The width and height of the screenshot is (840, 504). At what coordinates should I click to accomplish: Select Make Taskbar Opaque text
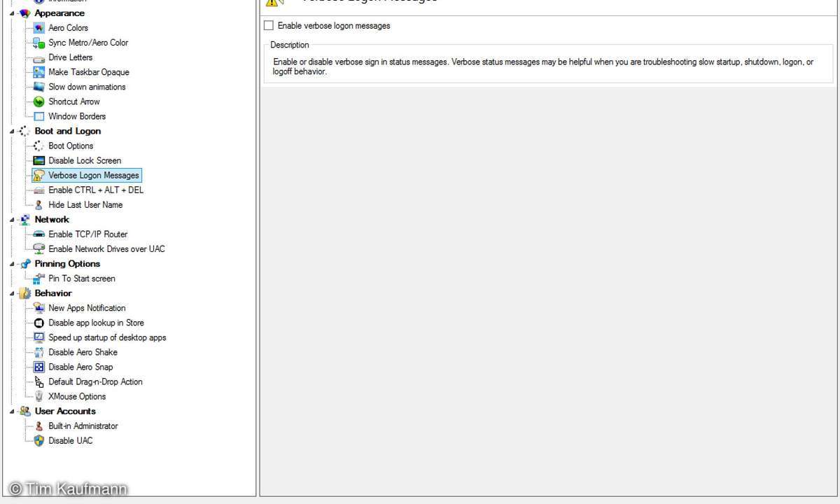(x=89, y=72)
